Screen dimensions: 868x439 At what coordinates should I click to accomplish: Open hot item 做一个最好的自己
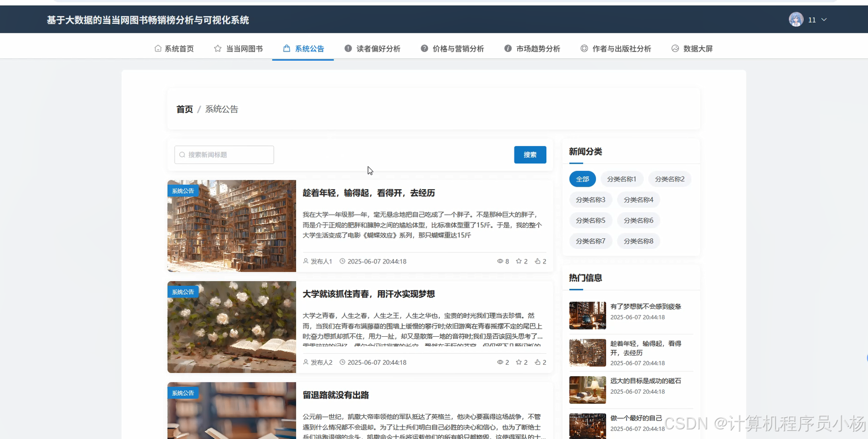[x=636, y=418]
